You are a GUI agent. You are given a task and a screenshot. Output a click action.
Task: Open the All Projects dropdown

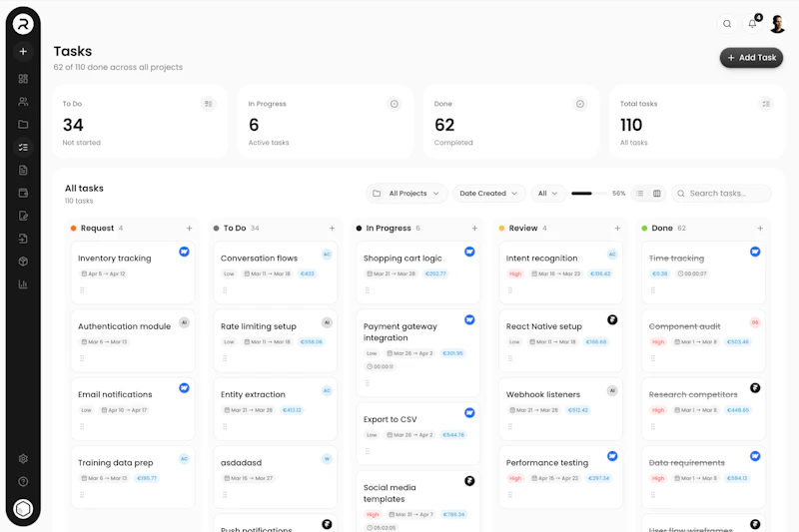406,194
